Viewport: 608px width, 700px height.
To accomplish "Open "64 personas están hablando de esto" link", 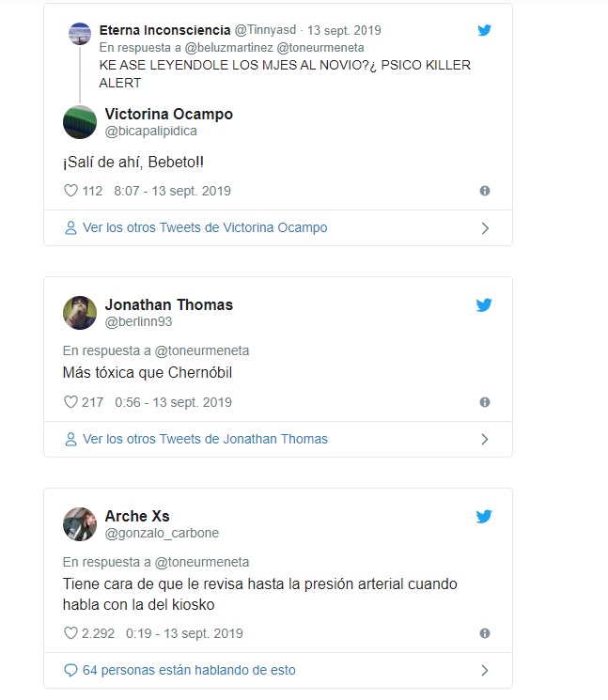I will (x=189, y=670).
